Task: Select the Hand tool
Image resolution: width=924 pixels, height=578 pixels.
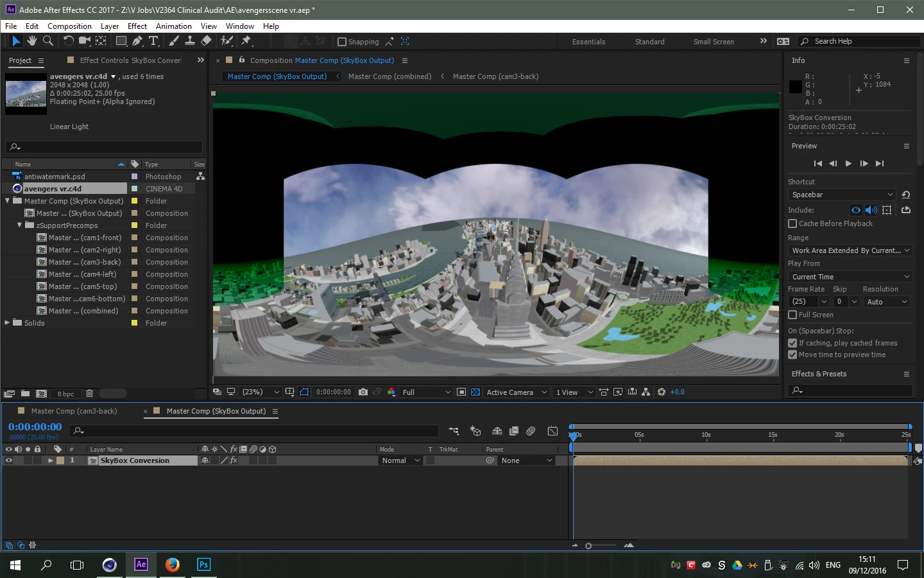Action: pyautogui.click(x=31, y=41)
